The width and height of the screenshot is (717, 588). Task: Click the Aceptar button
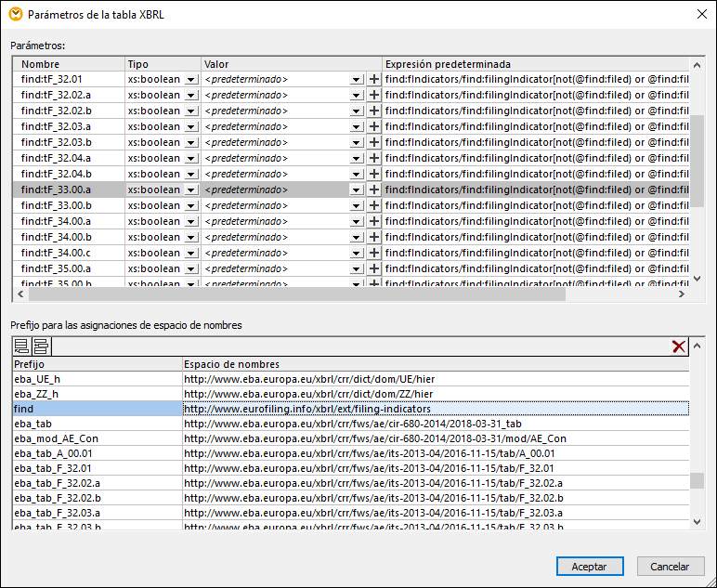click(x=590, y=567)
